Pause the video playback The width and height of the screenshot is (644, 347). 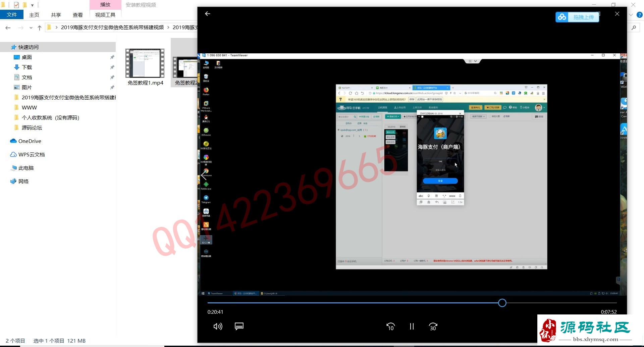click(412, 327)
